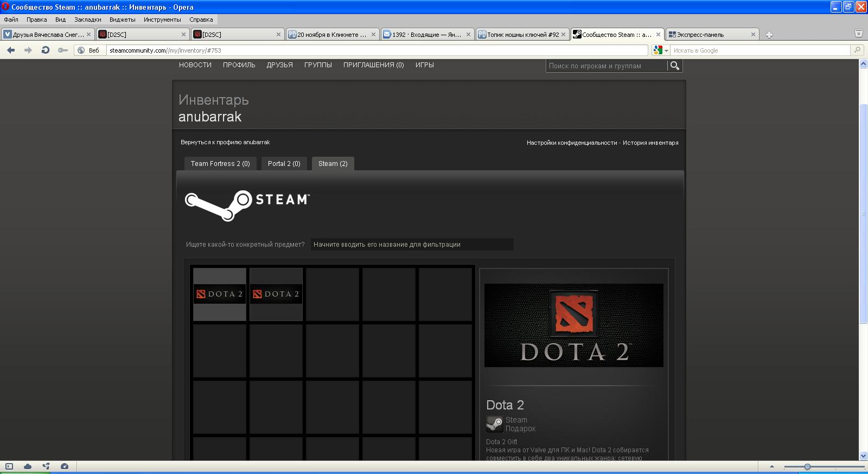Viewport: 868px width, 474px height.
Task: Open Настройки конфиденциальности link
Action: click(x=572, y=143)
